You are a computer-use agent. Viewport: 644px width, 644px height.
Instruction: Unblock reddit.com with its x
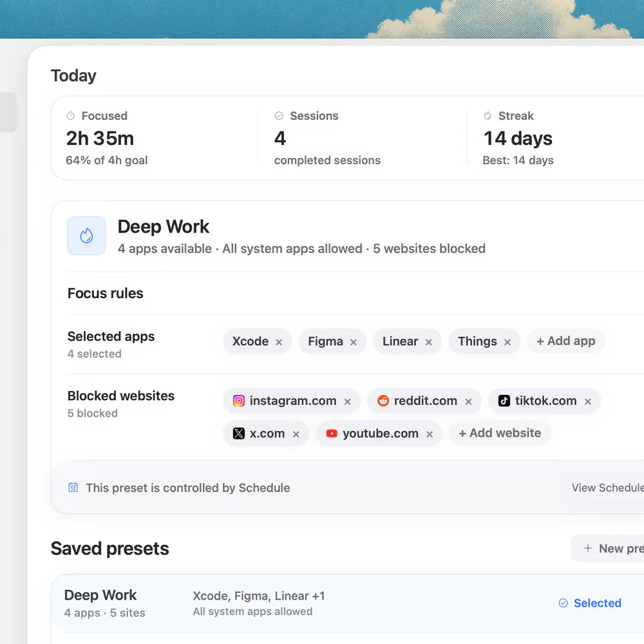[x=468, y=402]
